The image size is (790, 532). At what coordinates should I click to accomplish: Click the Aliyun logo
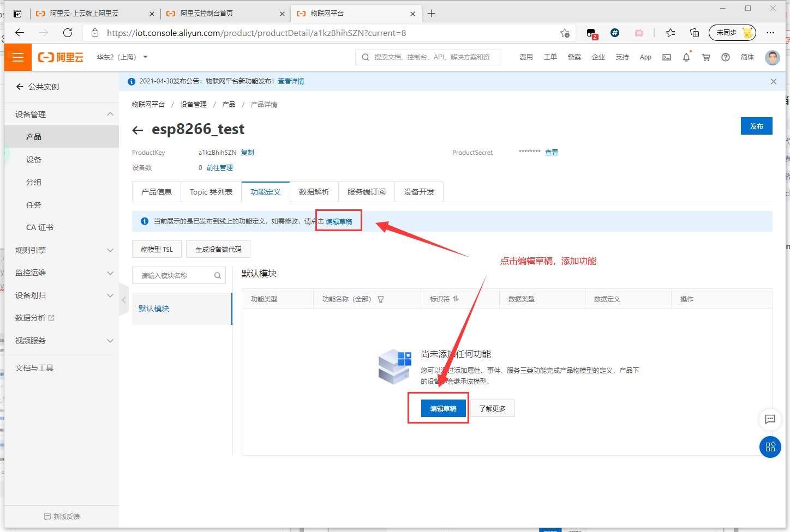coord(61,57)
